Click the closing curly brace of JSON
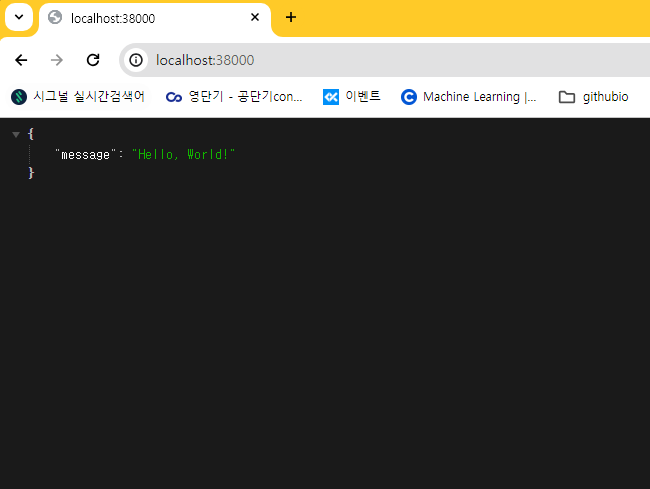This screenshot has width=650, height=489. point(31,172)
